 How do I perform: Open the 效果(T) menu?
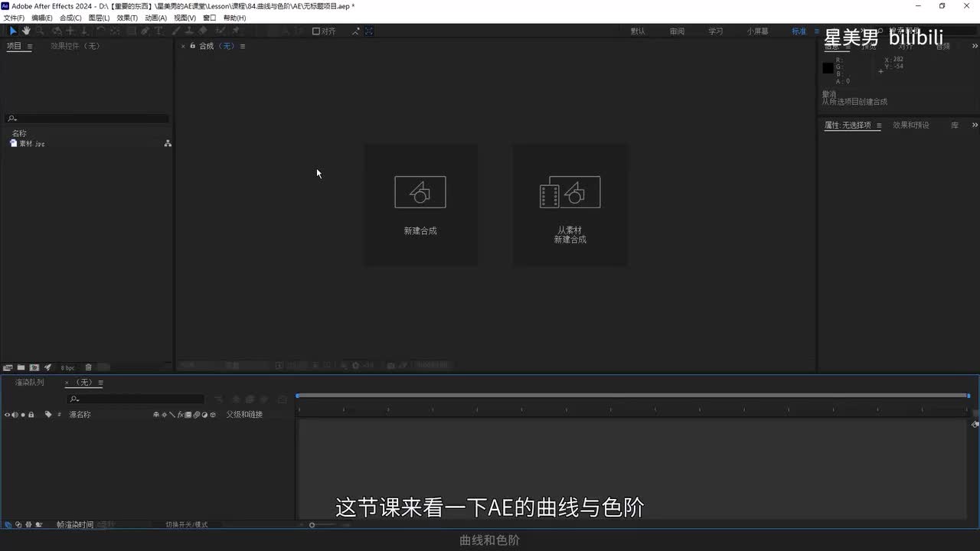pyautogui.click(x=127, y=18)
